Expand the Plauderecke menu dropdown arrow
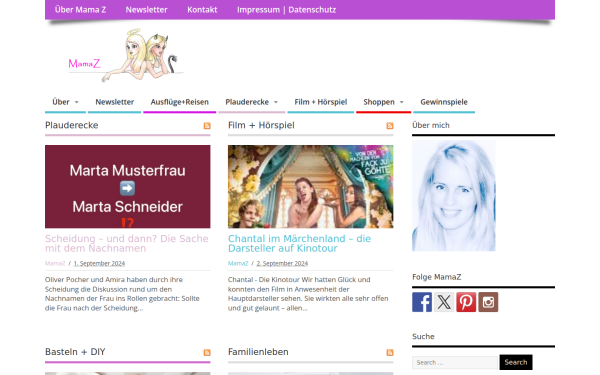The height and width of the screenshot is (375, 600). coord(276,102)
